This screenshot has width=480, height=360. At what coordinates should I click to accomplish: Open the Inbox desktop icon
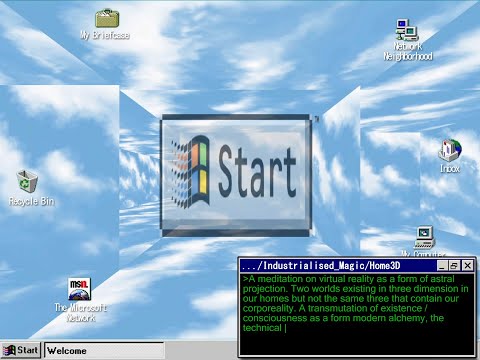coord(450,150)
